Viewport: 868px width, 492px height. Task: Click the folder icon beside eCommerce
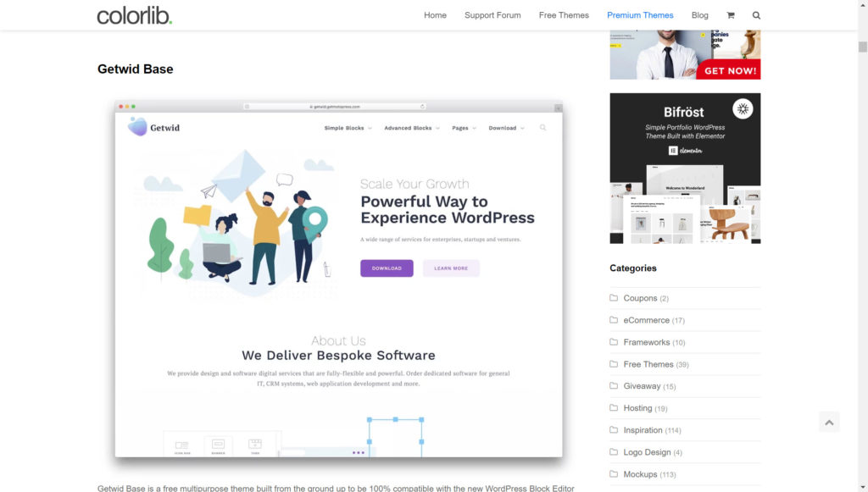tap(614, 320)
